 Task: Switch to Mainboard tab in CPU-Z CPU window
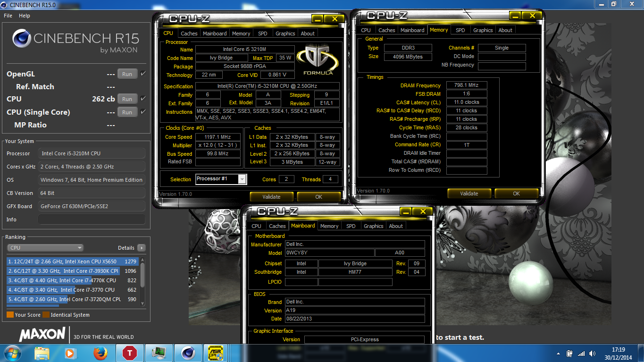pos(215,34)
